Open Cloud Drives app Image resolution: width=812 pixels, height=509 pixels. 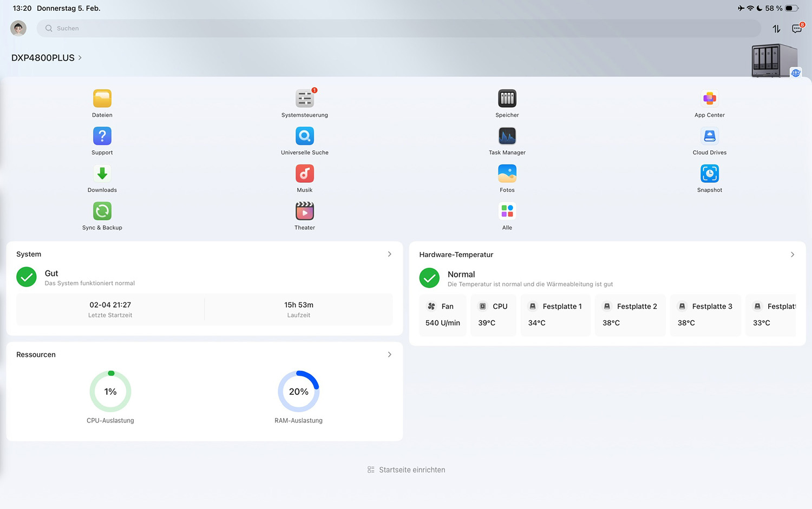(x=709, y=136)
